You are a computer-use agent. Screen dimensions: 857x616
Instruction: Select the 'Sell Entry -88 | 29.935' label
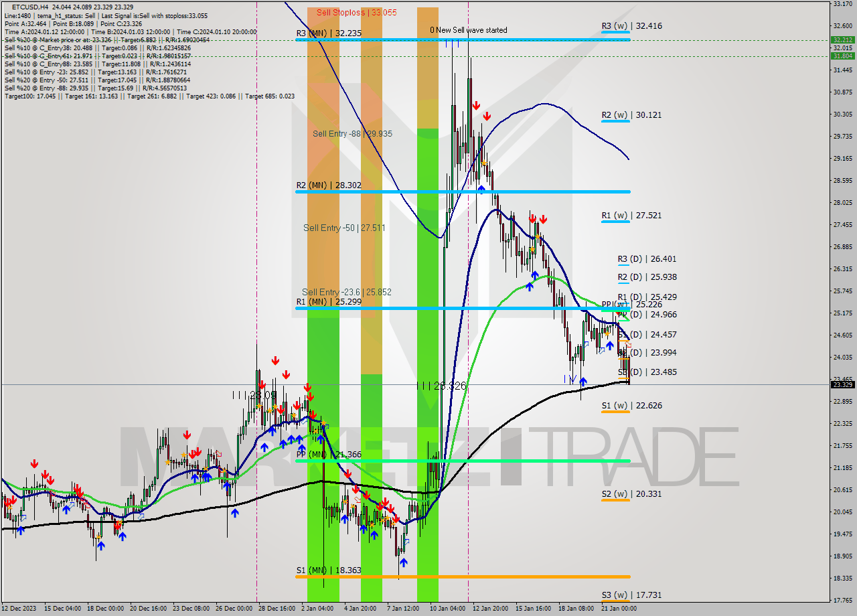[x=352, y=134]
